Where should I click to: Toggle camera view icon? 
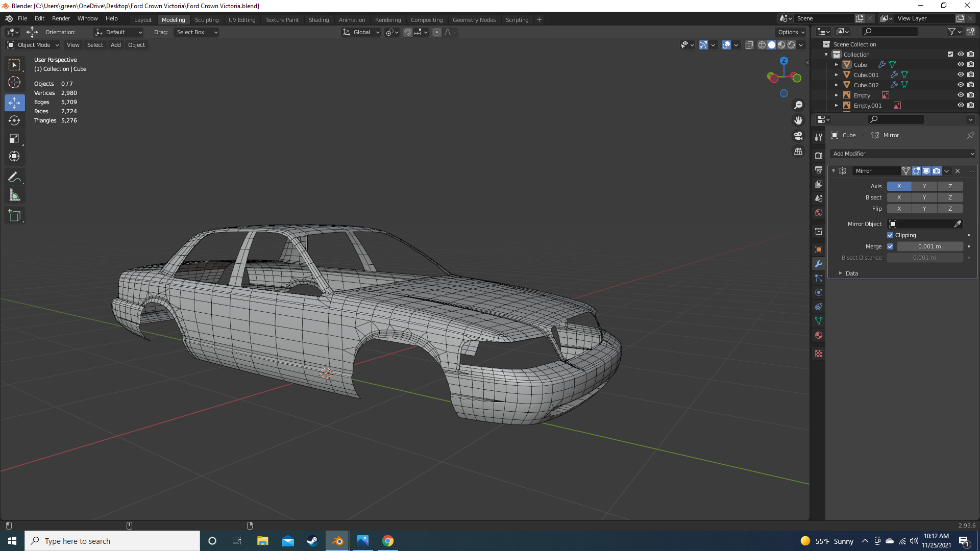798,136
